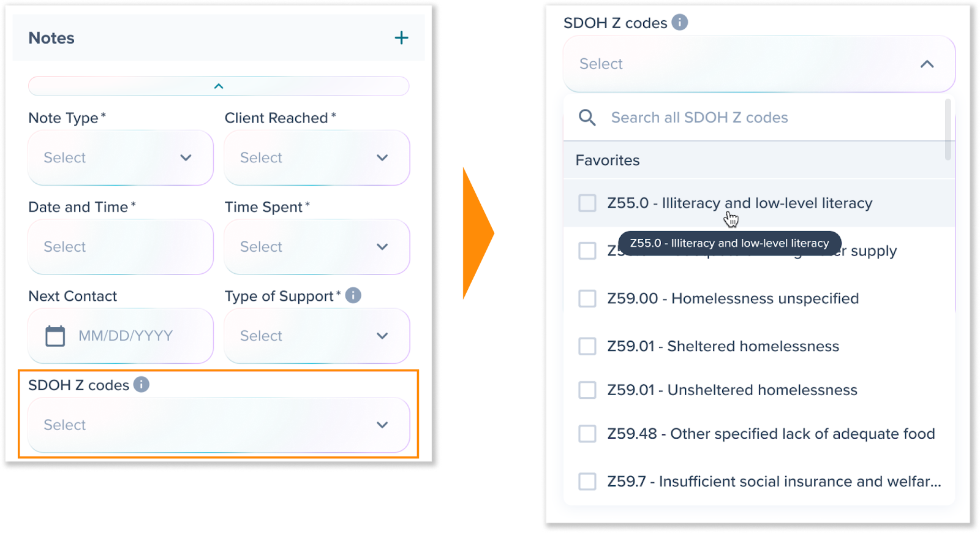The image size is (980, 533).
Task: Check Z55.0 Illiteracy and low-level literacy
Action: [587, 203]
